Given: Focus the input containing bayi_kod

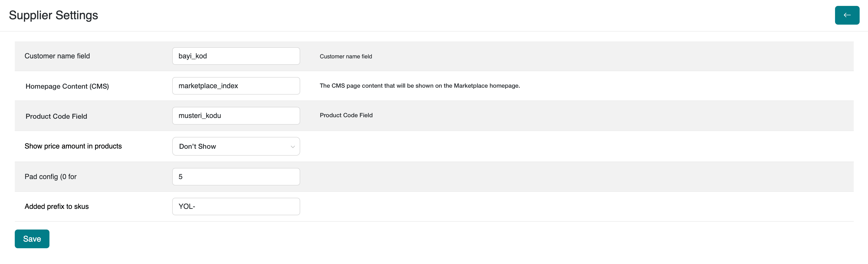Looking at the screenshot, I should [x=236, y=56].
